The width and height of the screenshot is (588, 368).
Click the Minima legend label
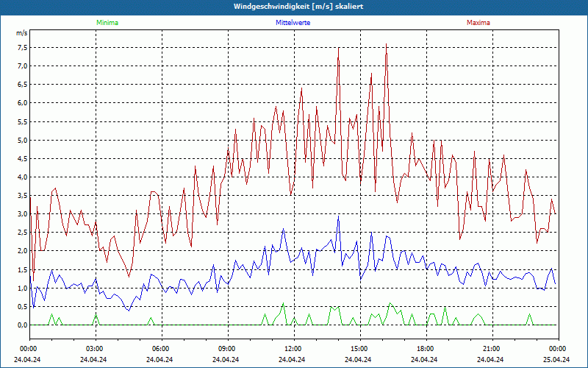pos(107,23)
